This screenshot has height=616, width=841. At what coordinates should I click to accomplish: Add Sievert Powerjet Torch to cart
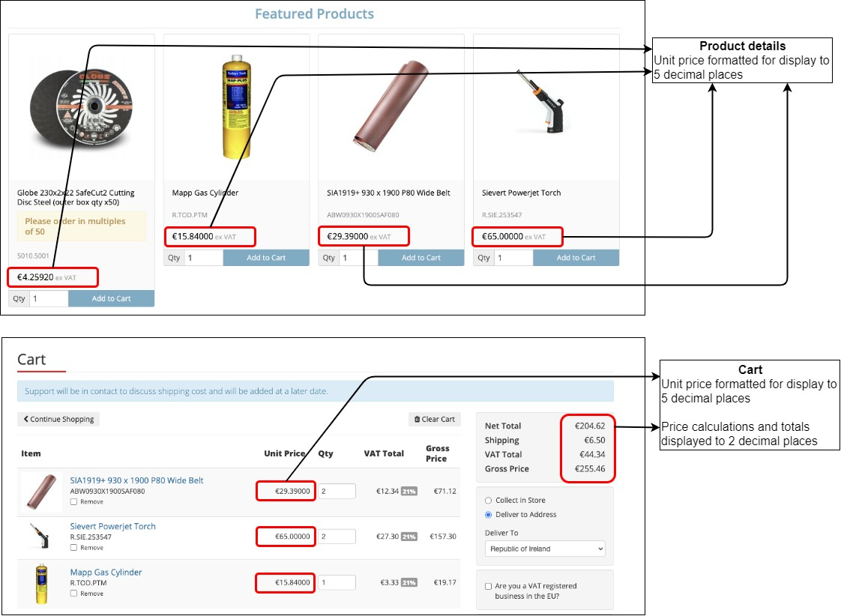[576, 258]
